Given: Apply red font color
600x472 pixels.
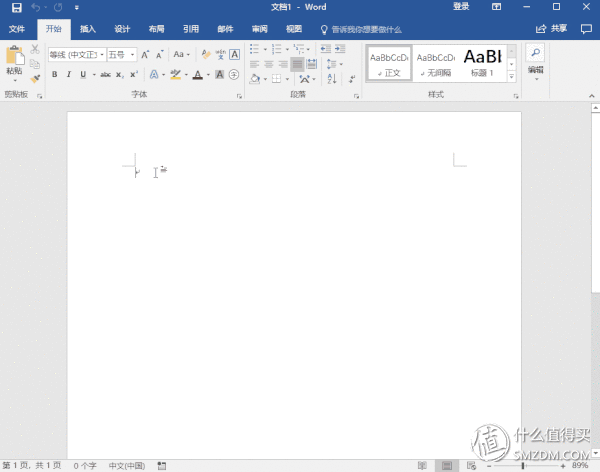Looking at the screenshot, I should 198,75.
